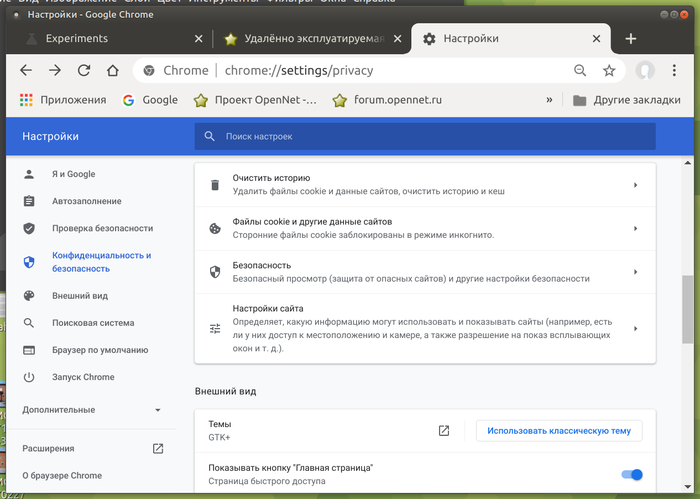The image size is (700, 499).
Task: Select Автозаполнение in the sidebar
Action: 87,201
